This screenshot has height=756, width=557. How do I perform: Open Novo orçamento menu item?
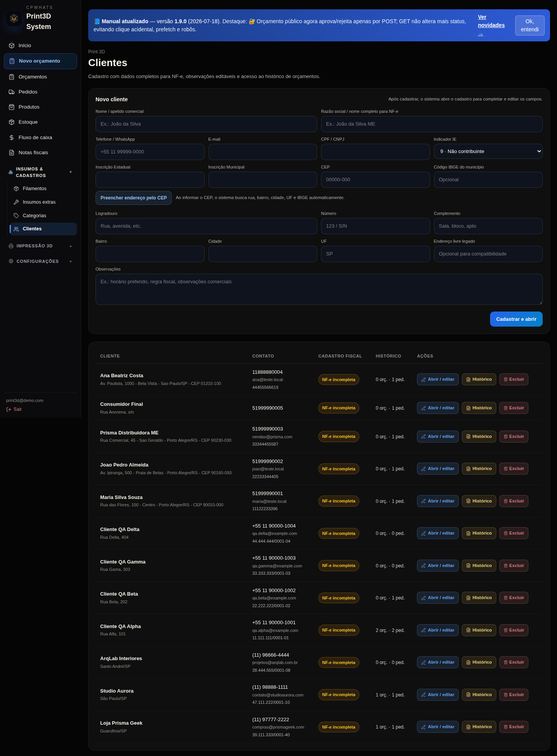(41, 61)
